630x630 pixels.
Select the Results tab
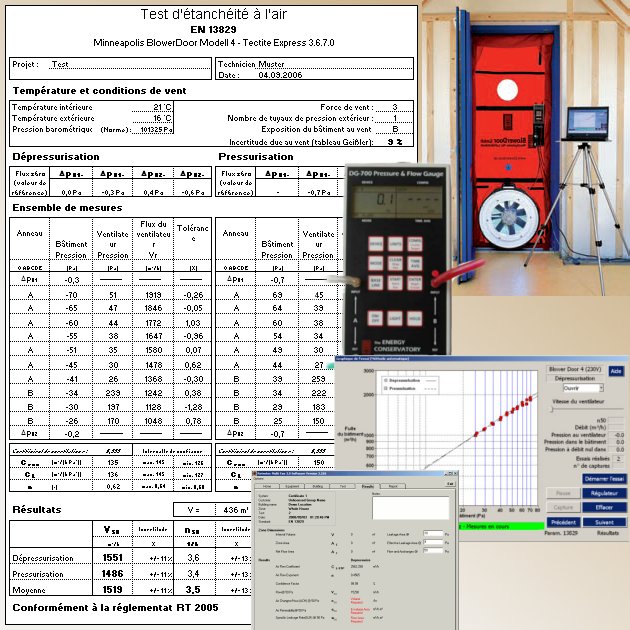pyautogui.click(x=368, y=486)
